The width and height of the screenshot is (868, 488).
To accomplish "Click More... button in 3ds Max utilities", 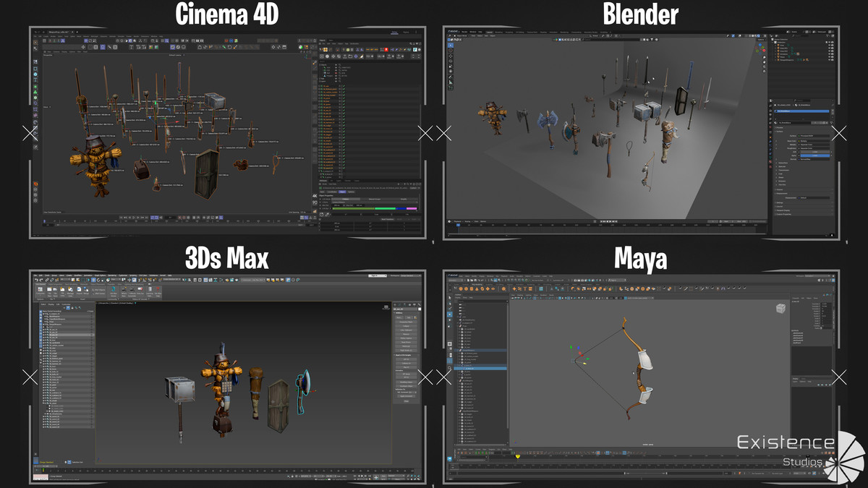I will point(399,317).
